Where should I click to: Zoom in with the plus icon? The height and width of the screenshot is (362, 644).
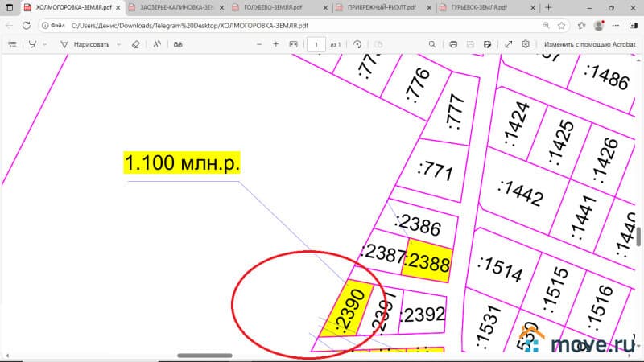(x=276, y=44)
